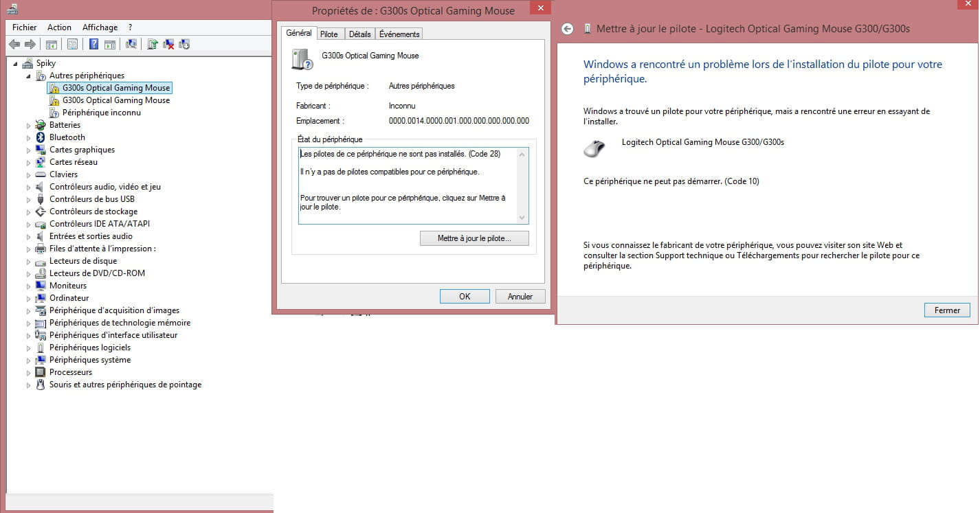Viewport: 980px width, 513px height.
Task: Open the Properties toolbar icon in Device Manager
Action: (73, 45)
